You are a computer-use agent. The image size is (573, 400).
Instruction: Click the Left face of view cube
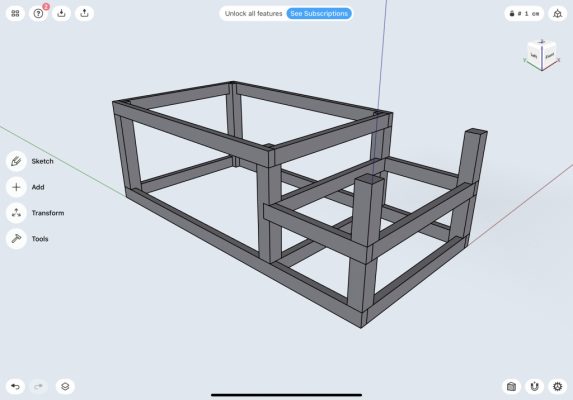pos(534,56)
